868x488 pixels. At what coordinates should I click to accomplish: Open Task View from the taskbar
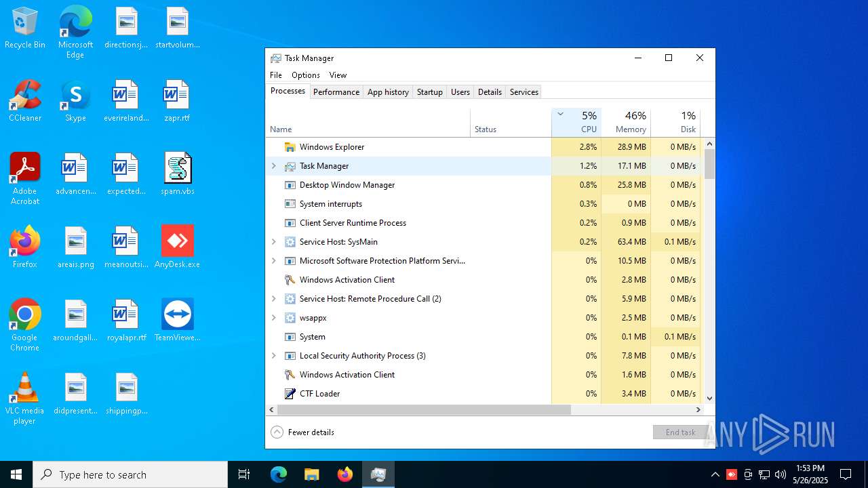point(244,474)
